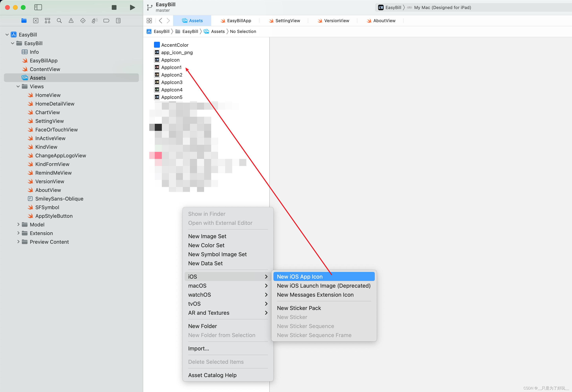The image size is (572, 392).
Task: Go back in editor history
Action: click(x=160, y=21)
